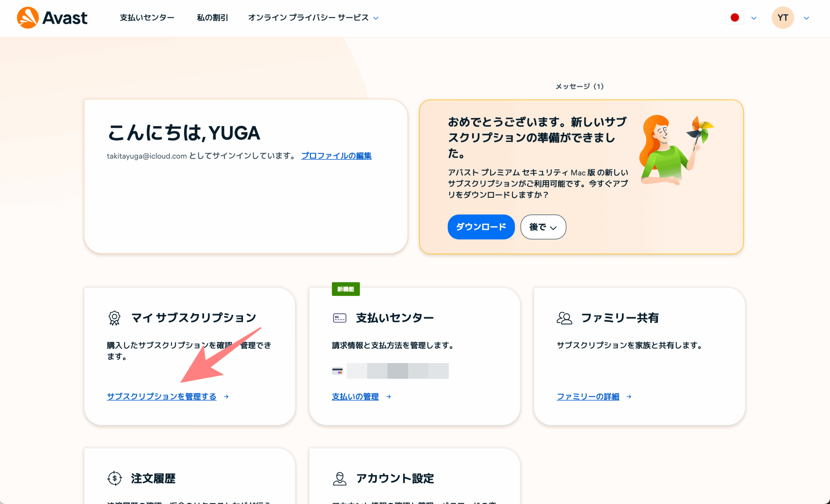The height and width of the screenshot is (504, 830).
Task: Open the 私の割引 menu item
Action: tap(213, 18)
